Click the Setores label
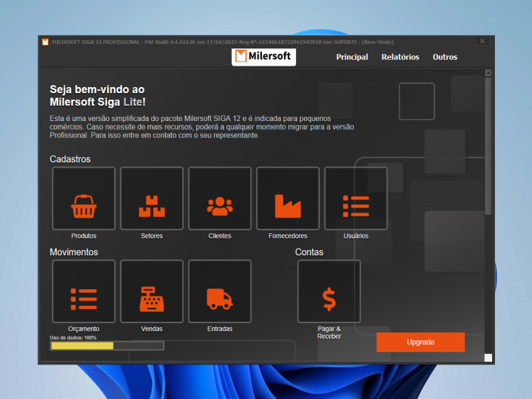Image resolution: width=532 pixels, height=399 pixels. click(152, 236)
